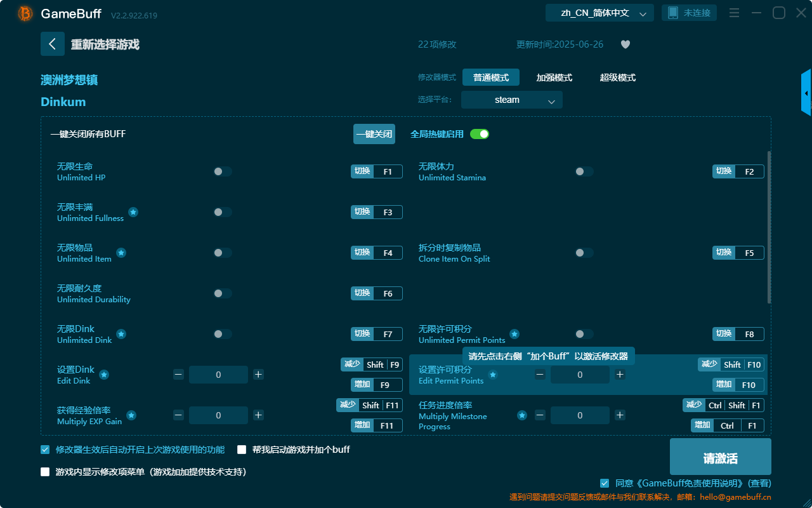Switch on Unlimited Dink toggle
This screenshot has height=508, width=812.
pyautogui.click(x=223, y=334)
